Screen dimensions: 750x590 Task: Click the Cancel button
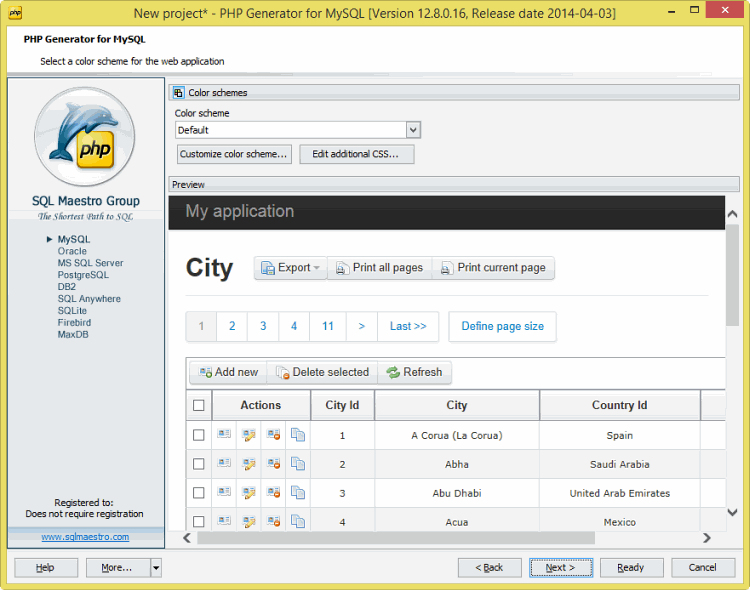click(703, 568)
